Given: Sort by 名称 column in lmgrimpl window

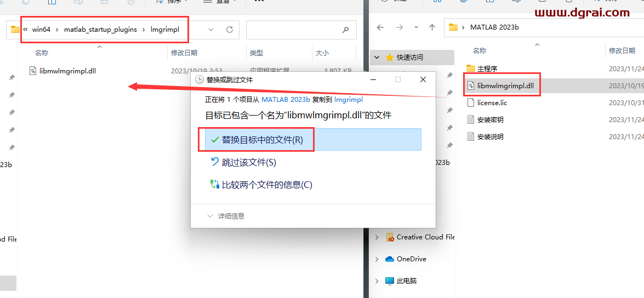Looking at the screenshot, I should [42, 53].
